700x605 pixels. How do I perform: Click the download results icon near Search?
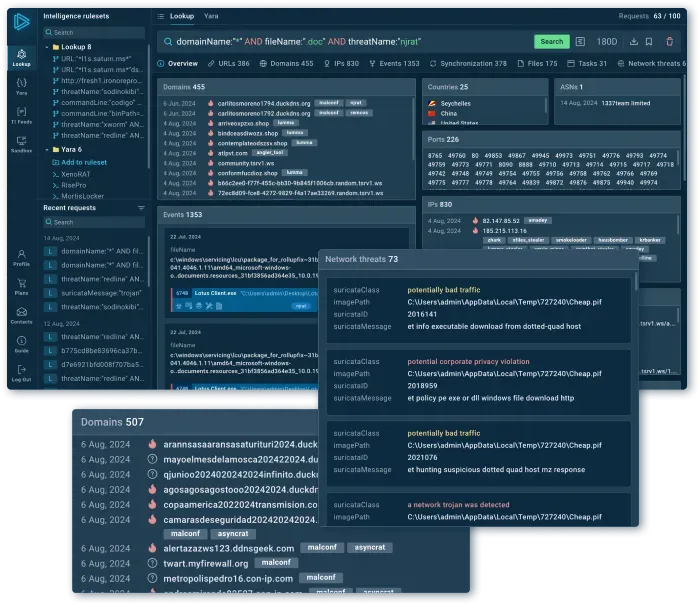coord(634,41)
